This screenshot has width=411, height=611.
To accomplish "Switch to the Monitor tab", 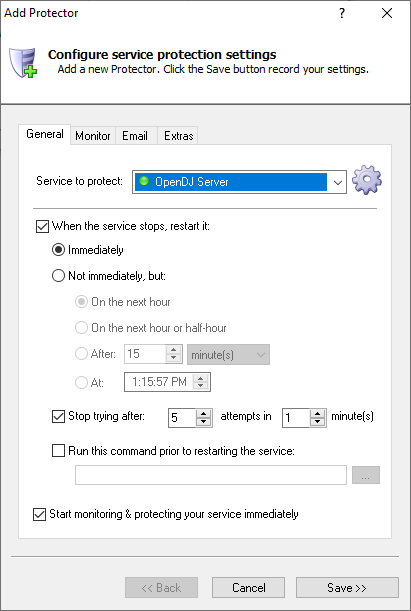I will [x=93, y=136].
